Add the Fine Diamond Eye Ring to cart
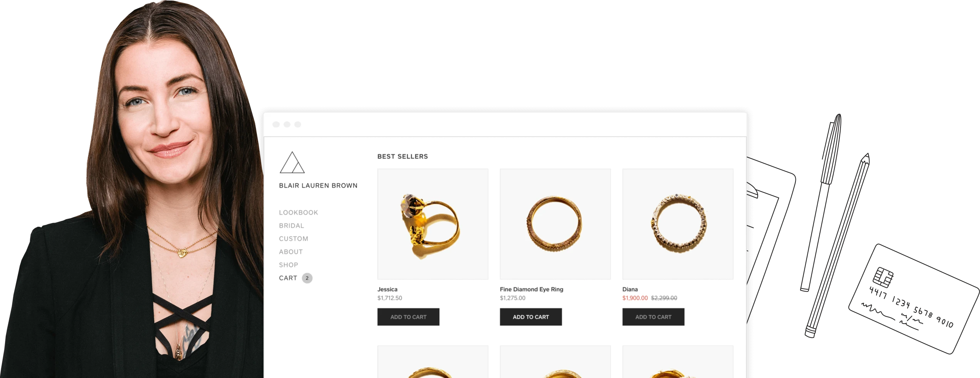This screenshot has width=980, height=378. tap(531, 317)
